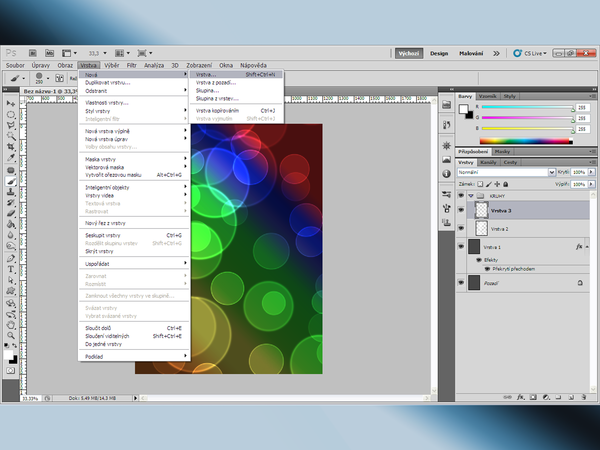Select the Brush tool in the toolbox

click(x=11, y=181)
